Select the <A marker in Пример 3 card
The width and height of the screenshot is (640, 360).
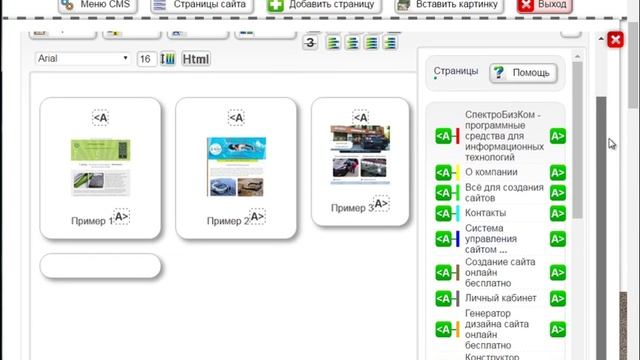point(360,118)
